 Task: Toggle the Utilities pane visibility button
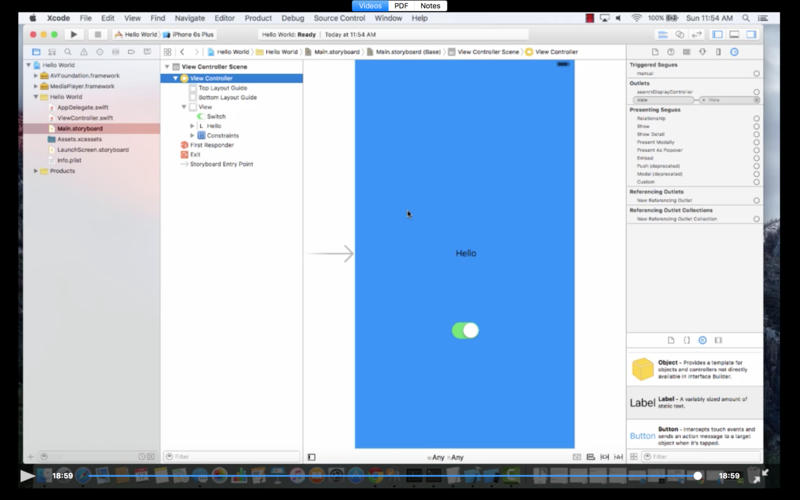click(751, 35)
